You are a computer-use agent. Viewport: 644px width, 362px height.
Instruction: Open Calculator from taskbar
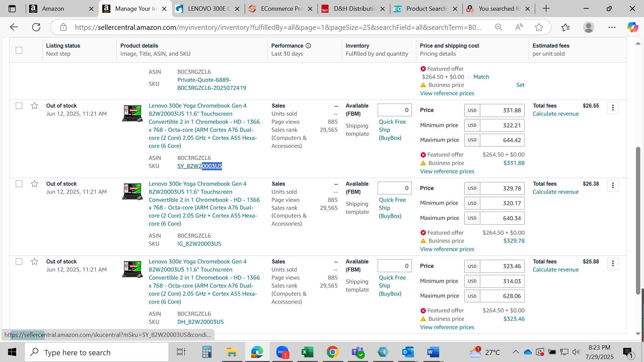[x=207, y=352]
